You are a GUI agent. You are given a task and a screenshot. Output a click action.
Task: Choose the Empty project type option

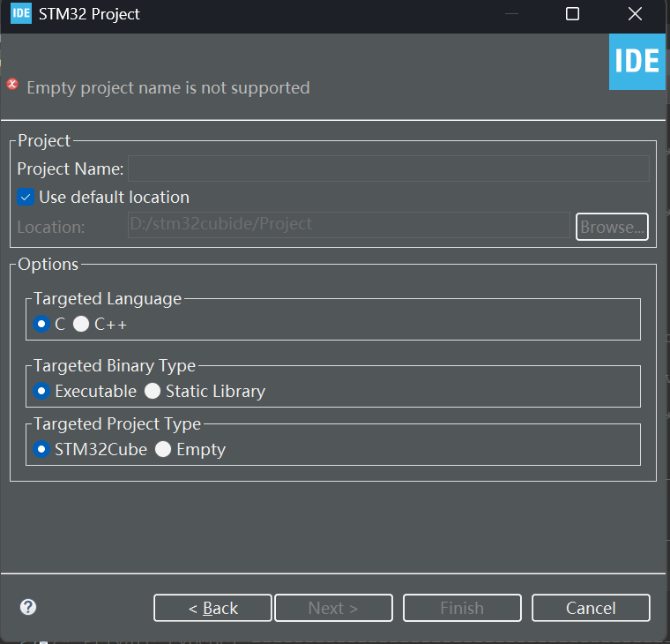(163, 449)
